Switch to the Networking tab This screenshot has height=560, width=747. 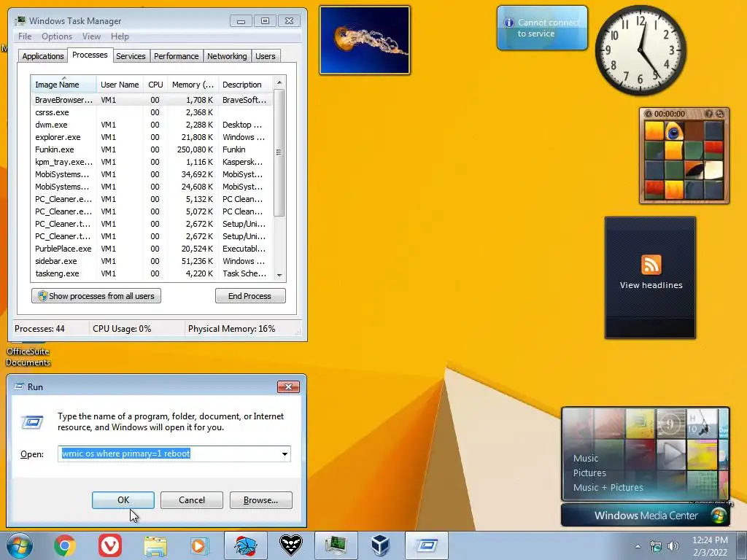point(227,56)
